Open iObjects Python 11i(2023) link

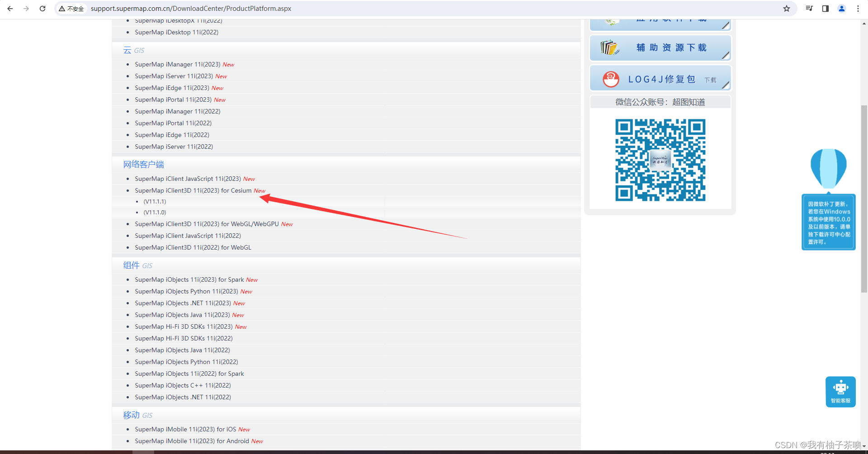186,291
